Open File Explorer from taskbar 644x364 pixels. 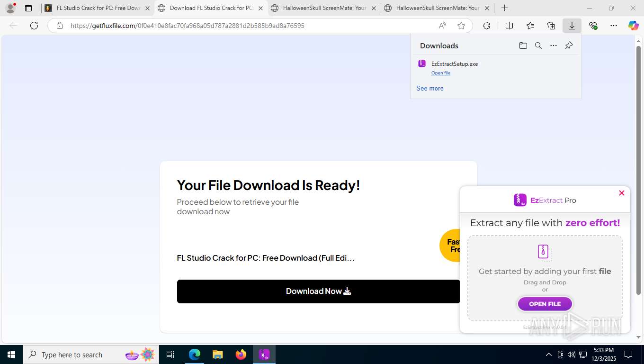218,355
